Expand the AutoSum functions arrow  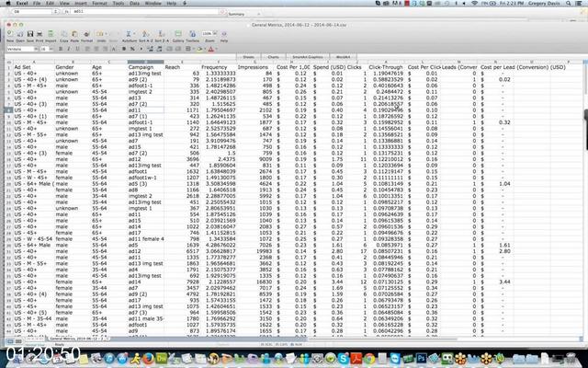[134, 35]
